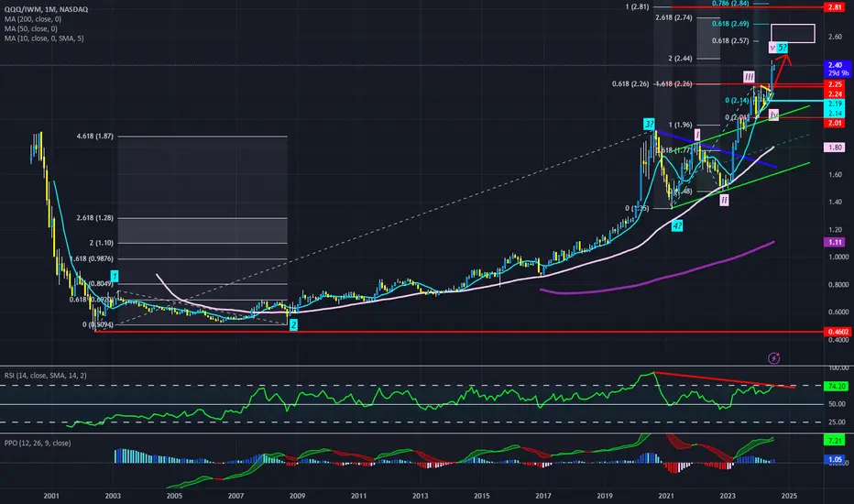Click the 2001 year on time axis
This screenshot has height=504, width=854.
pyautogui.click(x=51, y=496)
